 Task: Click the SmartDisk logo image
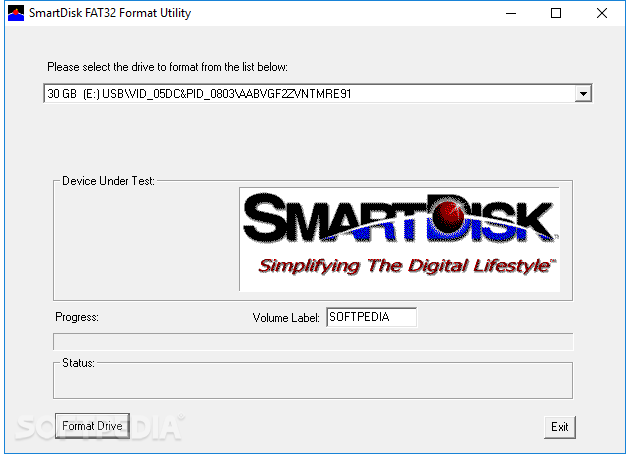pyautogui.click(x=399, y=239)
